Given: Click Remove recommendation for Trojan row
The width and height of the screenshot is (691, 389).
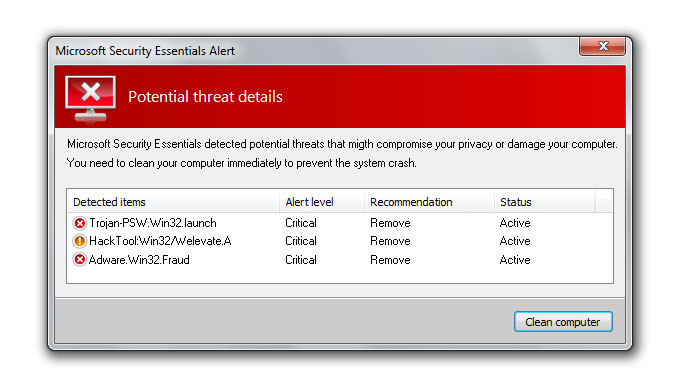Looking at the screenshot, I should point(390,223).
